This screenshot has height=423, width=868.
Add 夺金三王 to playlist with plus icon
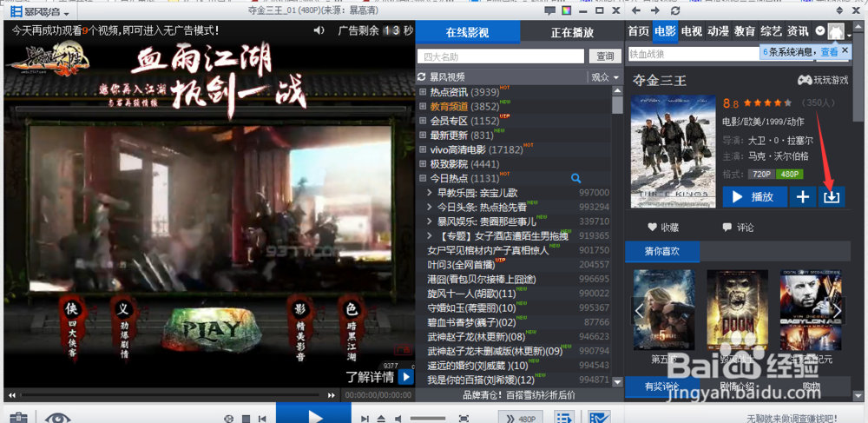[803, 196]
